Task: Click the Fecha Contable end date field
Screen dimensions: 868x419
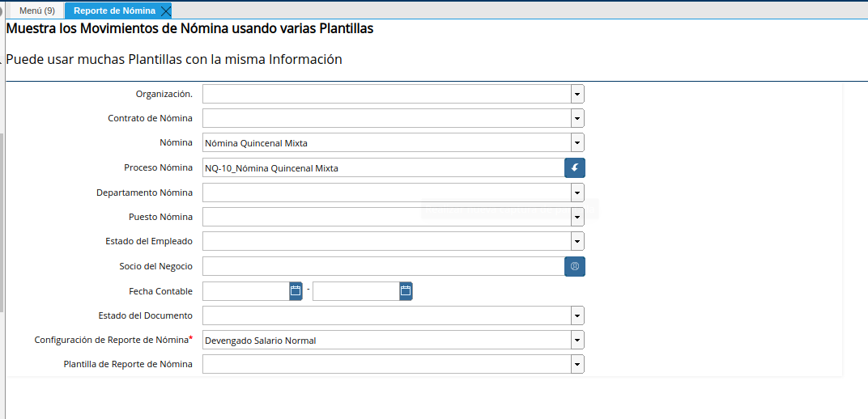Action: pos(356,290)
